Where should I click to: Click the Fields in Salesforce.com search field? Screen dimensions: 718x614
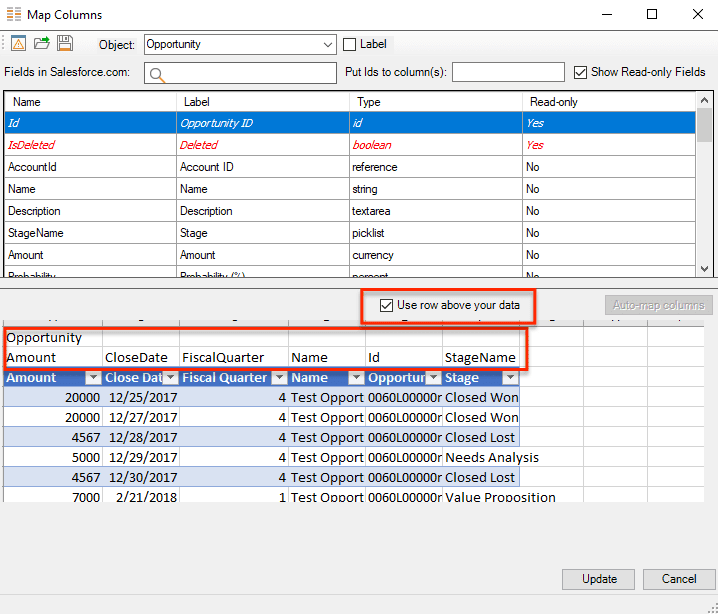tap(240, 73)
